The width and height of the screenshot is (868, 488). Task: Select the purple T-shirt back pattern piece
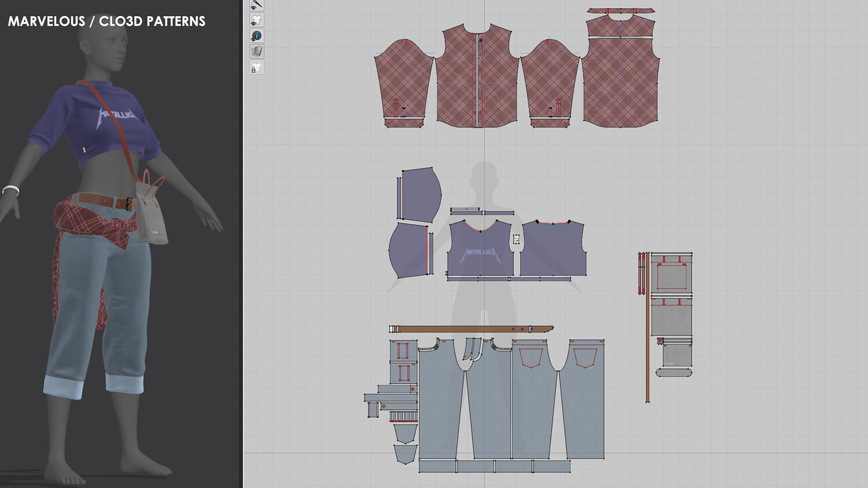553,249
